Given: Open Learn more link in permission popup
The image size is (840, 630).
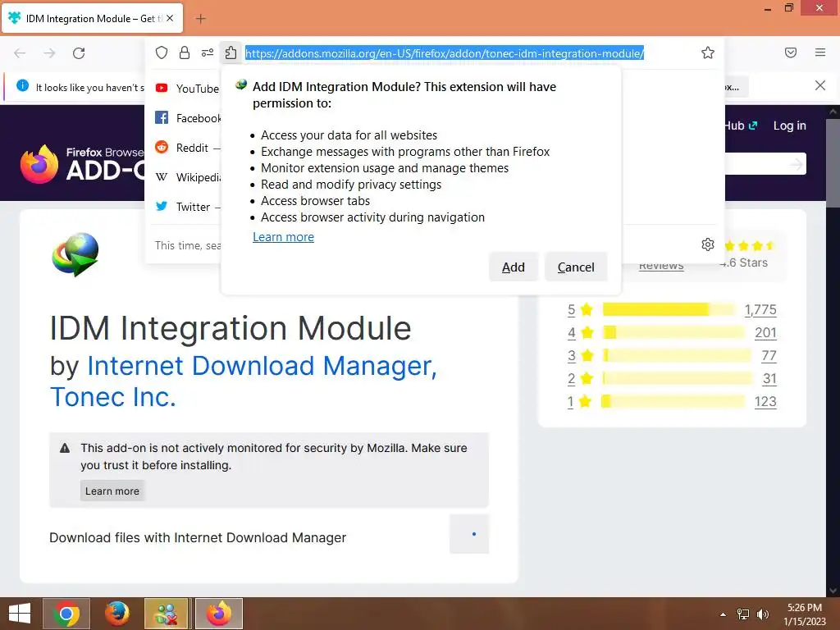Looking at the screenshot, I should (x=283, y=237).
